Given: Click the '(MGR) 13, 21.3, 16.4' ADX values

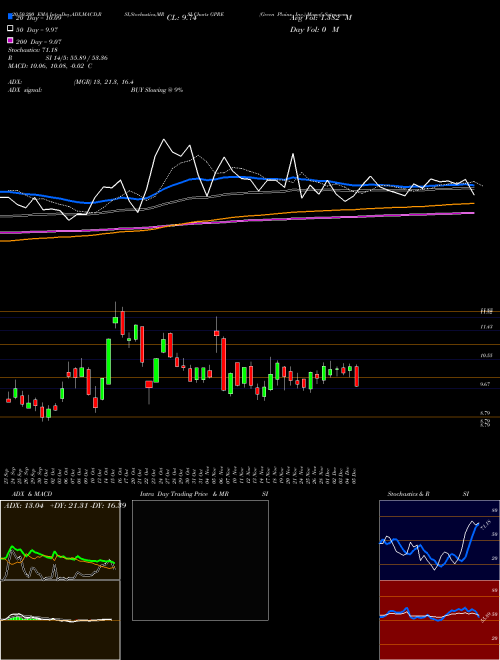Looking at the screenshot, I should [x=104, y=82].
